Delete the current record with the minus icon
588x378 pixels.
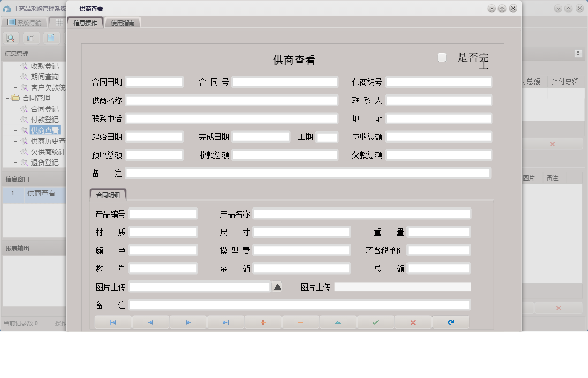click(x=300, y=322)
